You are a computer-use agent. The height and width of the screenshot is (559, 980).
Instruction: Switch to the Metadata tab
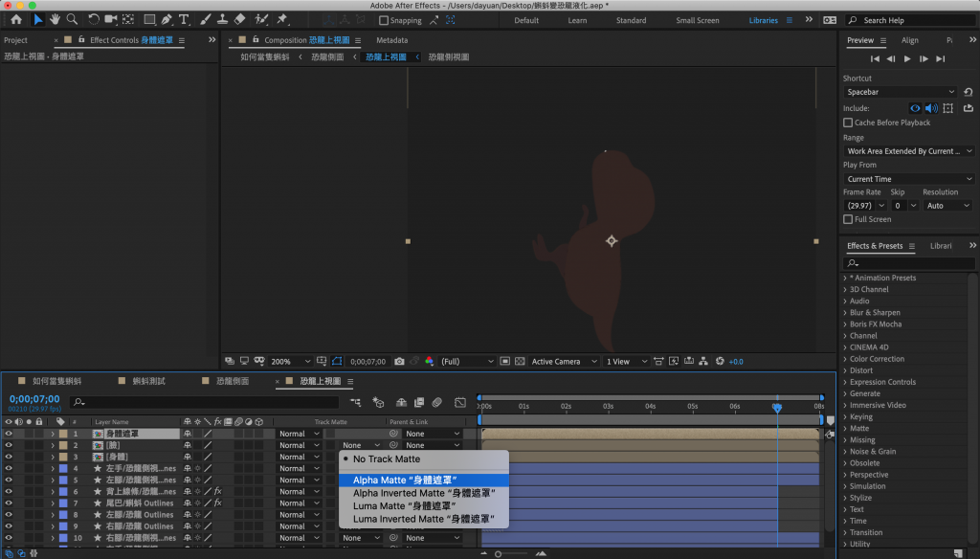(x=391, y=40)
